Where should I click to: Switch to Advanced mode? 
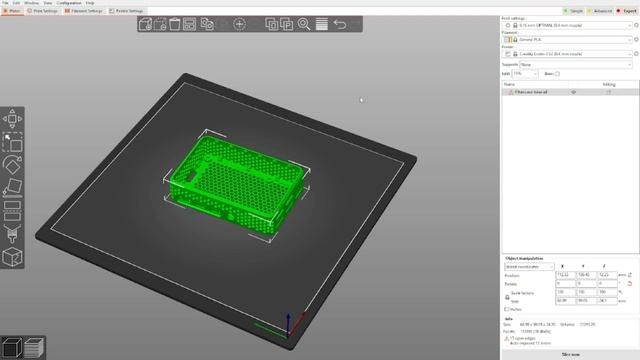tap(600, 11)
